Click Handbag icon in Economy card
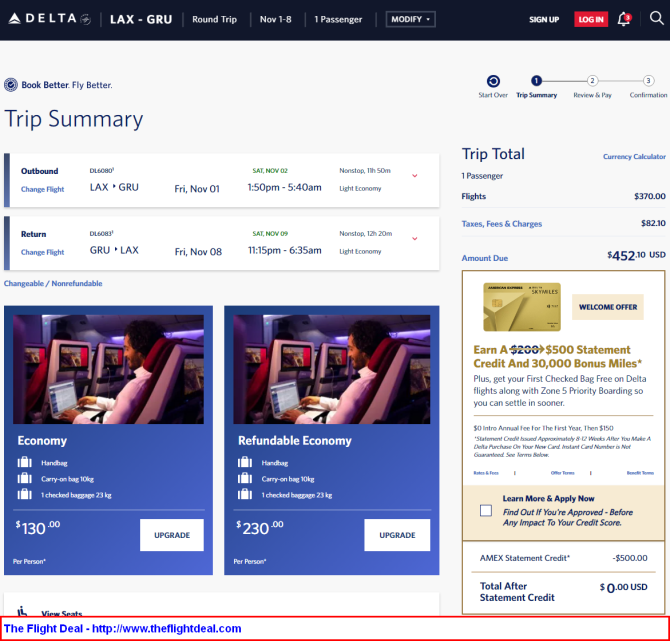This screenshot has width=670, height=641. [x=24, y=462]
